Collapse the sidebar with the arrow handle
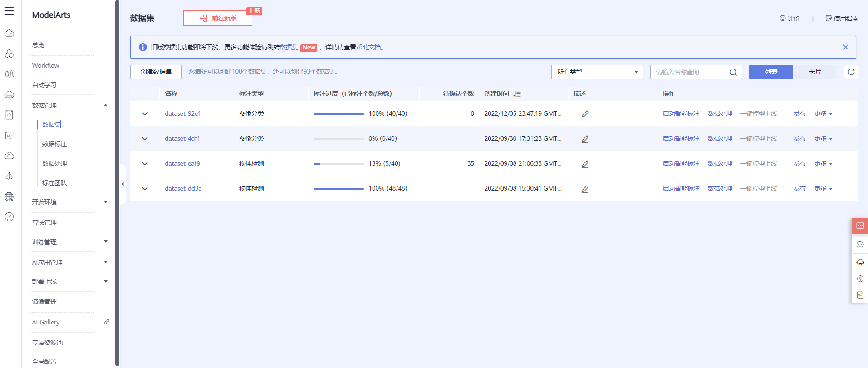868x368 pixels. pos(123,184)
